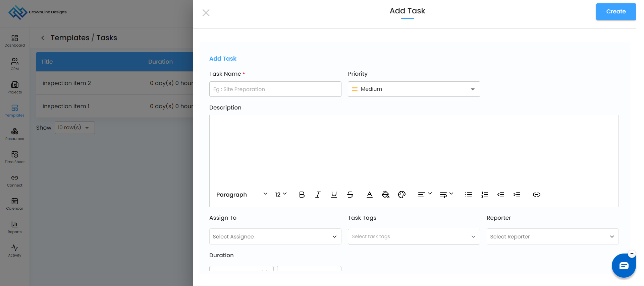
Task: Toggle underline formatting button
Action: pyautogui.click(x=334, y=195)
